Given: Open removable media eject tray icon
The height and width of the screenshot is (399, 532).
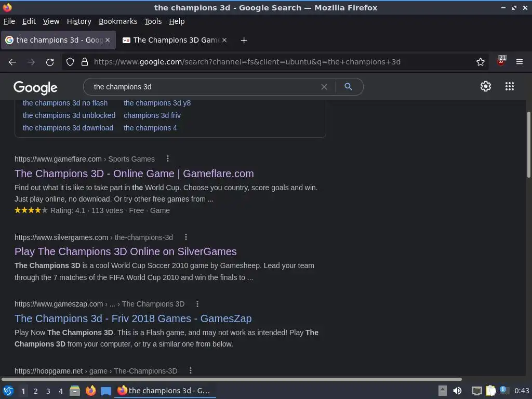Looking at the screenshot, I should [443, 391].
